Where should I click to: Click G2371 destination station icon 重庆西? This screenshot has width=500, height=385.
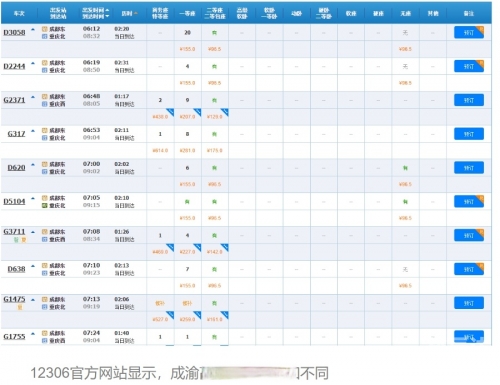(44, 104)
